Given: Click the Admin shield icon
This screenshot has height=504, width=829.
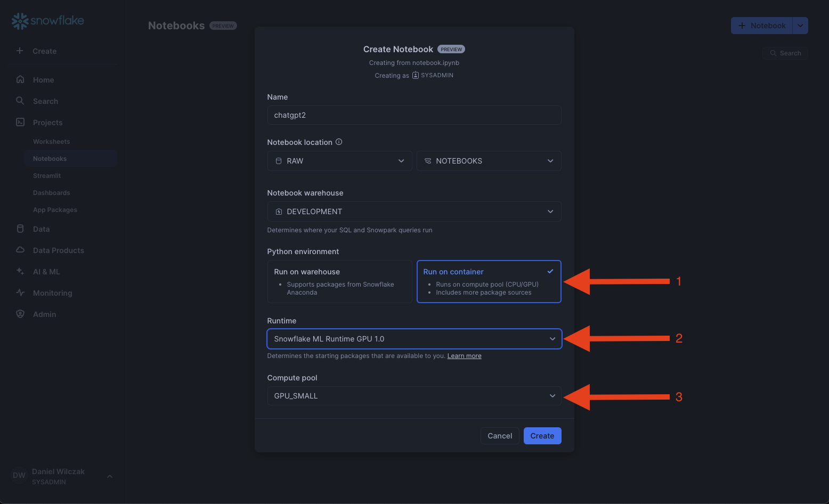Looking at the screenshot, I should [20, 314].
